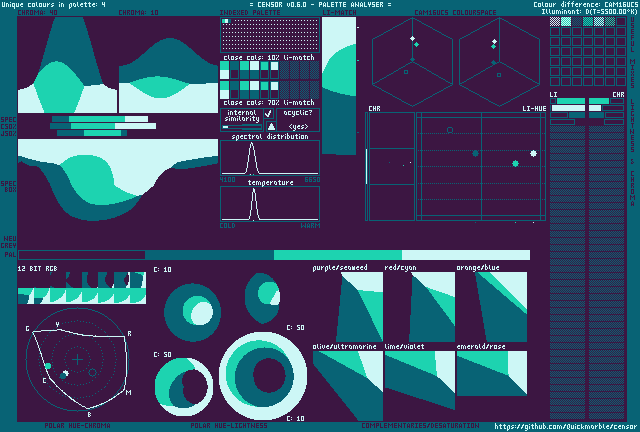Open the github.com/Quickmarble/censor link
Viewport: 640px width, 432px height.
click(x=566, y=426)
